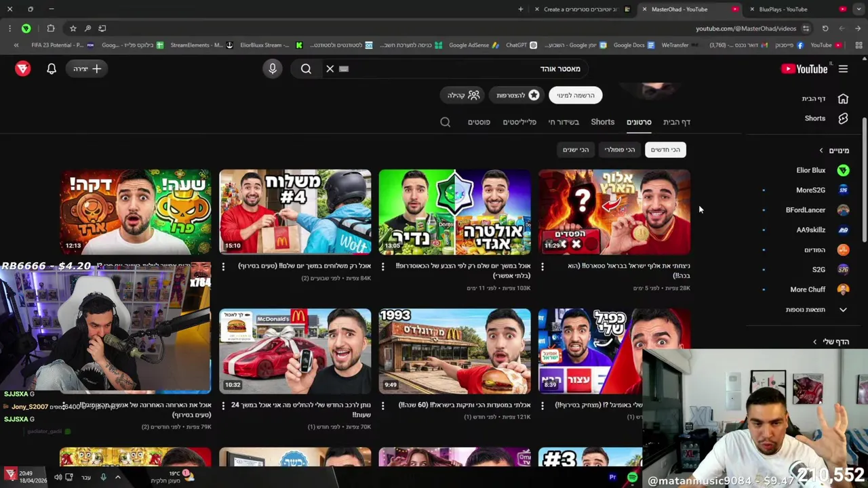This screenshot has width=868, height=488.
Task: Open more options for the 70K-views video
Action: coord(223,406)
